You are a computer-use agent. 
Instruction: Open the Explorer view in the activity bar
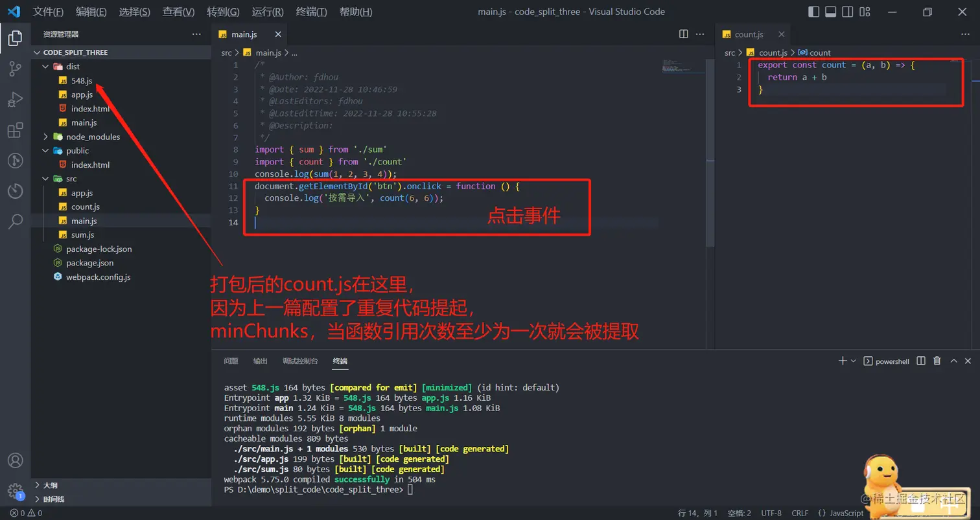[x=15, y=38]
